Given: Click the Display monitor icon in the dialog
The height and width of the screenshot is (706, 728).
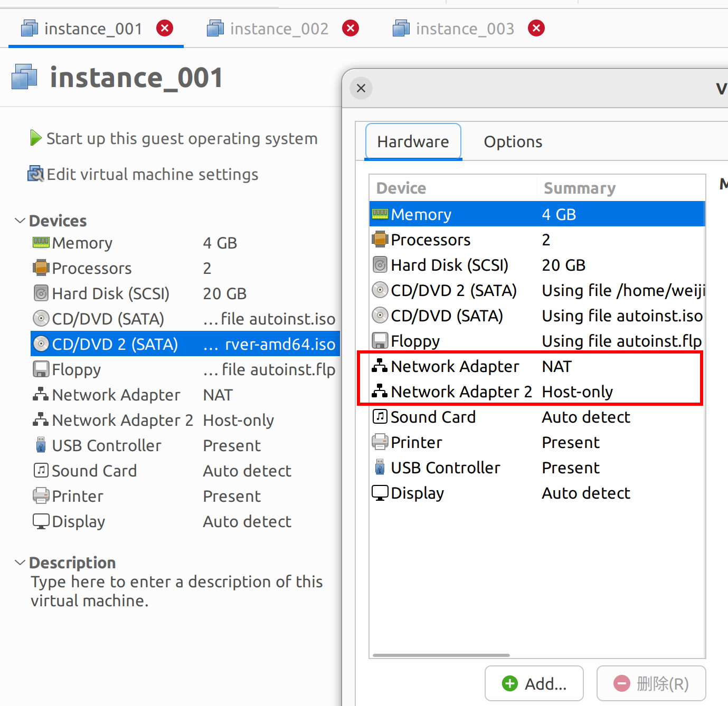Looking at the screenshot, I should (380, 493).
